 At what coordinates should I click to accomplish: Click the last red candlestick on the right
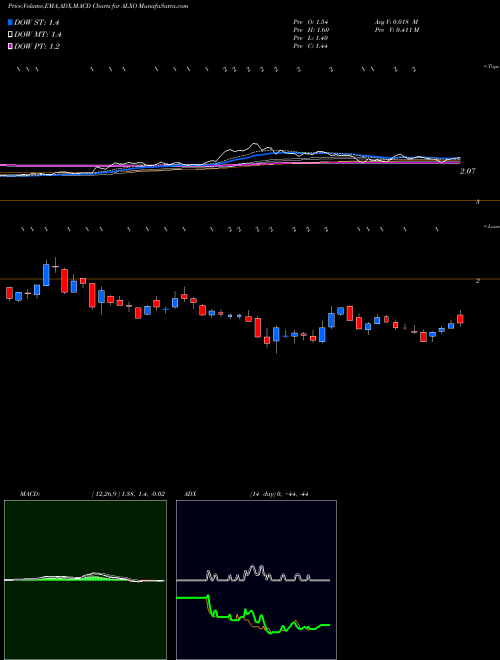460,319
